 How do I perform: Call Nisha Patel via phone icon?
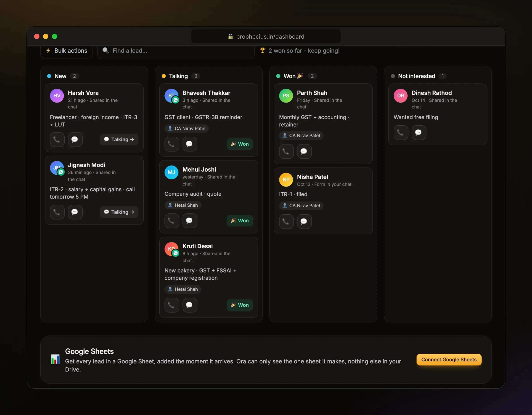(x=286, y=221)
